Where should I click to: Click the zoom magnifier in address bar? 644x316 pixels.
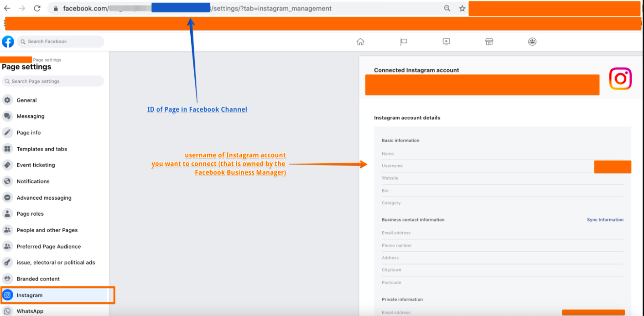click(x=447, y=8)
